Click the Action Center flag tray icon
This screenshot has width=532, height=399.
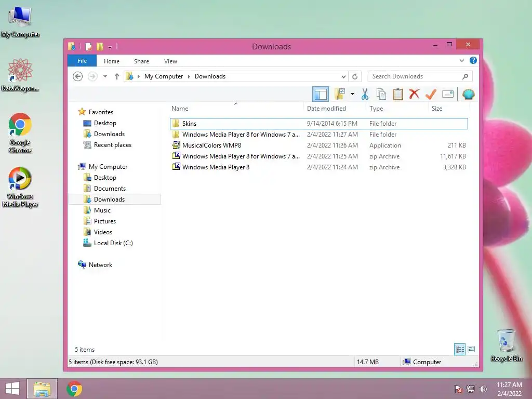click(x=458, y=389)
